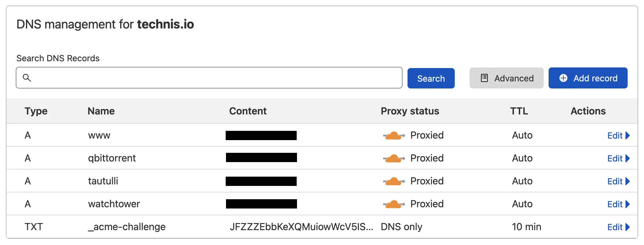Click the Edit arrow icon for the watchtower record
Screen dimensions: 644x245
pos(627,204)
